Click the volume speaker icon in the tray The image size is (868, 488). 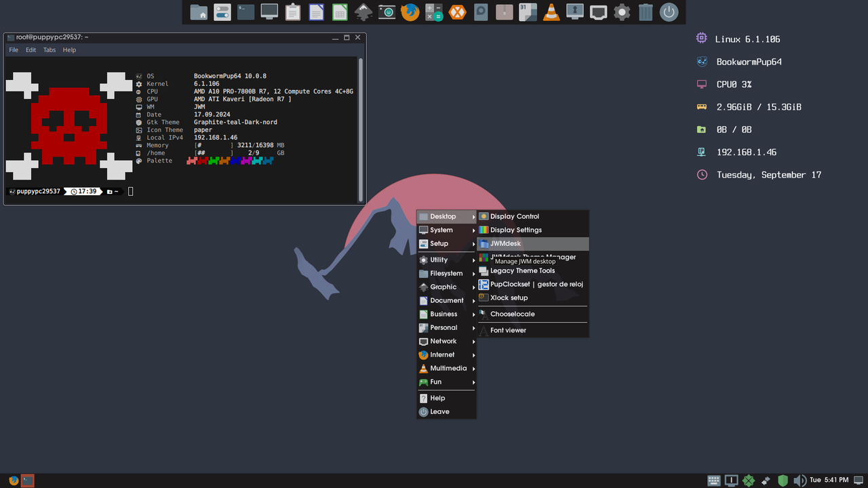tap(801, 481)
